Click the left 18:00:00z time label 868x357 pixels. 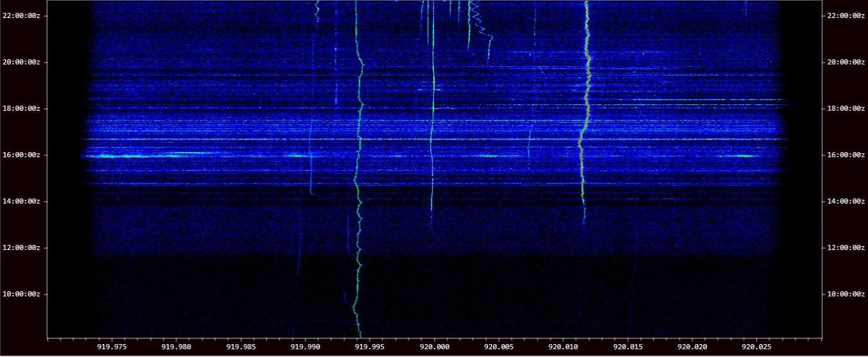tap(21, 108)
